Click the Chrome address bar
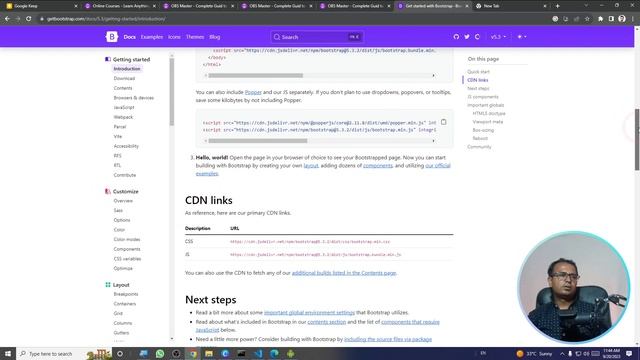This screenshot has height=360, width=640. [294, 19]
